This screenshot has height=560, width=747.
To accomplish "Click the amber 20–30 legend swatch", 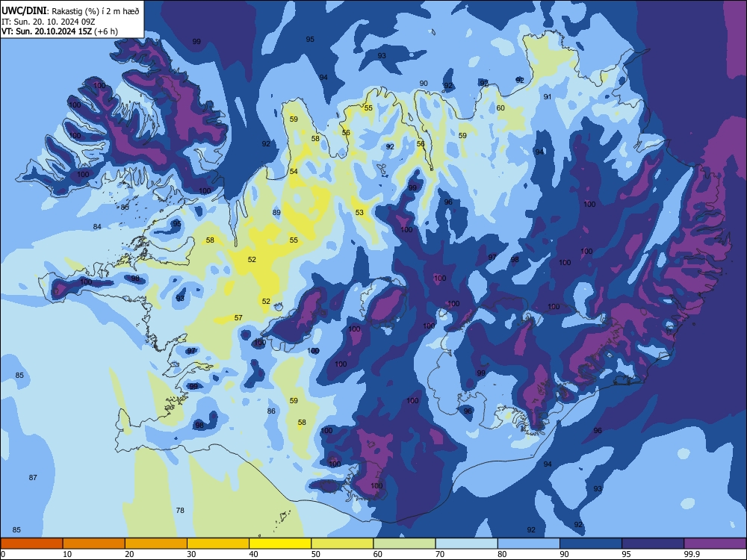I will coord(156,544).
